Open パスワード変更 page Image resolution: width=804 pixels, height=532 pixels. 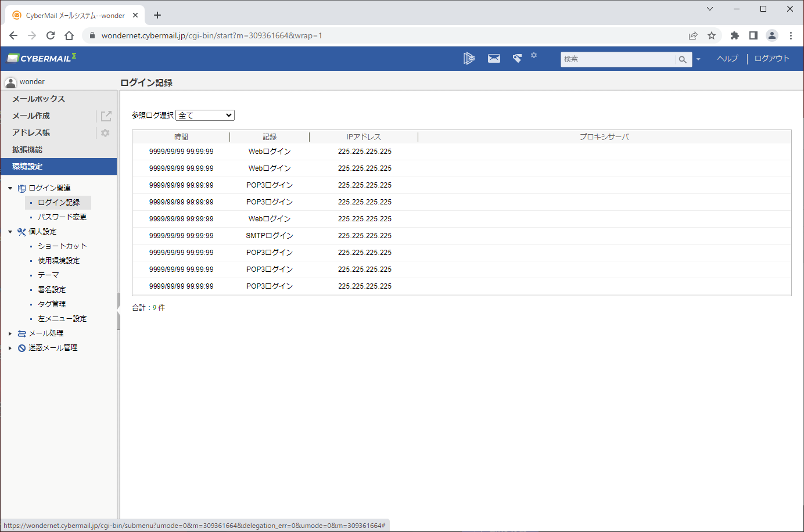click(x=62, y=217)
